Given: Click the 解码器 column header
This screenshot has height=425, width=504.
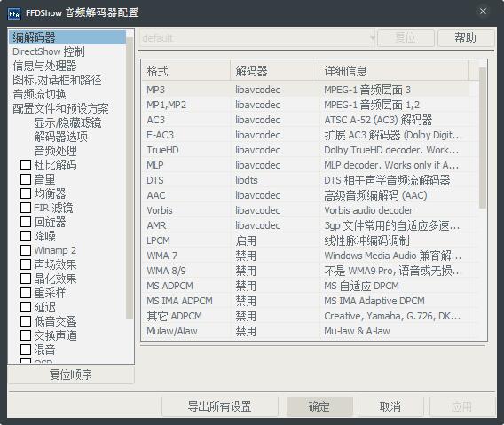Looking at the screenshot, I should [275, 71].
